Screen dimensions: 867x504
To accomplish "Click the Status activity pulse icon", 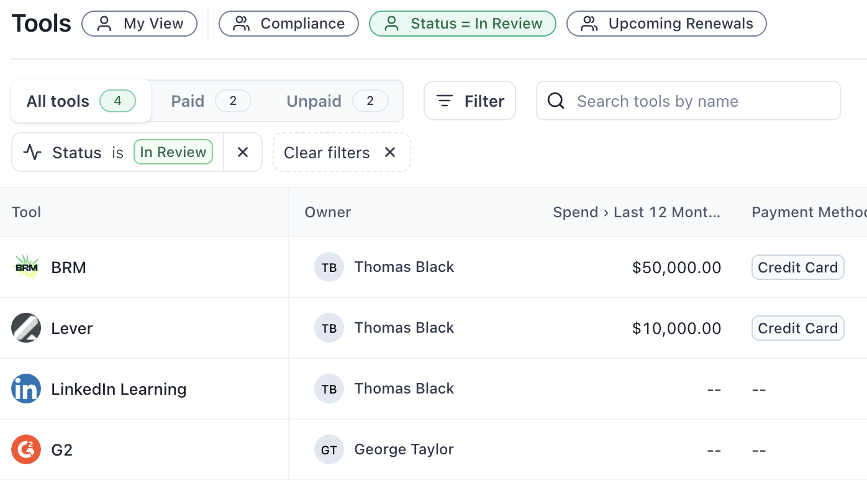I will click(32, 153).
